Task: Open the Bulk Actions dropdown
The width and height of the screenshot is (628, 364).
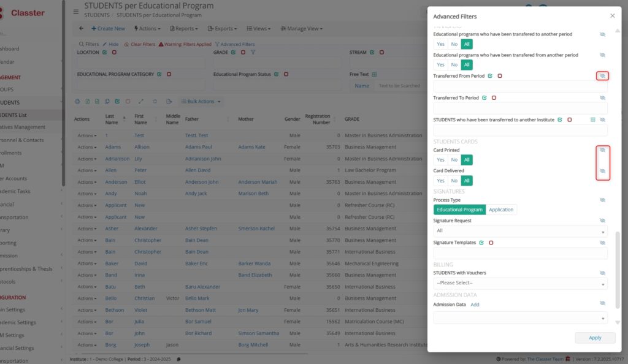Action: pos(201,102)
